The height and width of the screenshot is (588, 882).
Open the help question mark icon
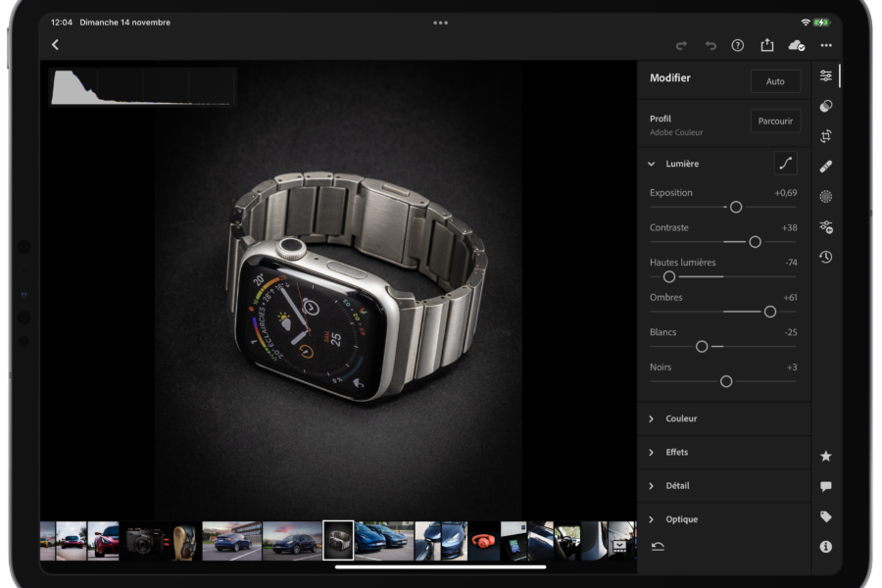[x=737, y=46]
